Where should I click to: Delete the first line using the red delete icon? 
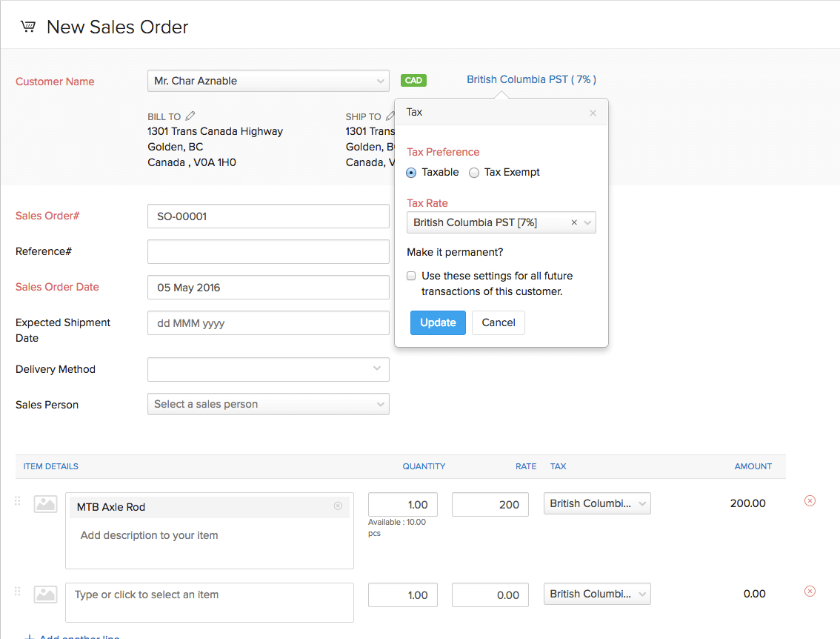810,501
